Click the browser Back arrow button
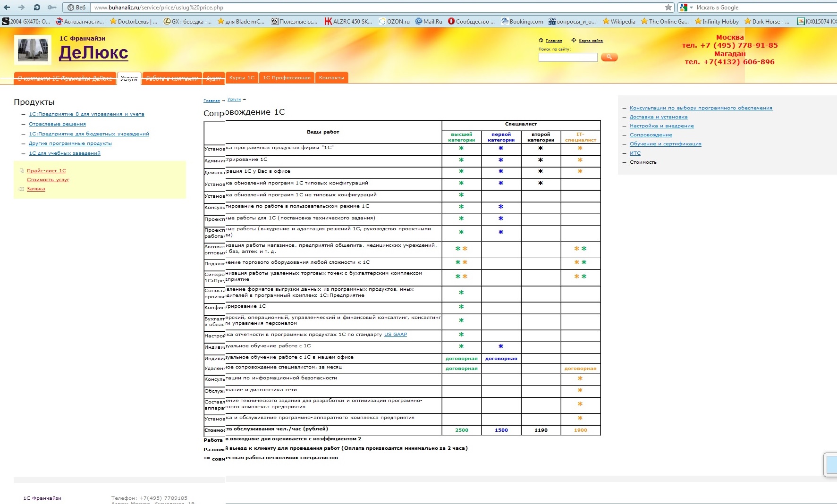The width and height of the screenshot is (837, 504). pyautogui.click(x=7, y=8)
